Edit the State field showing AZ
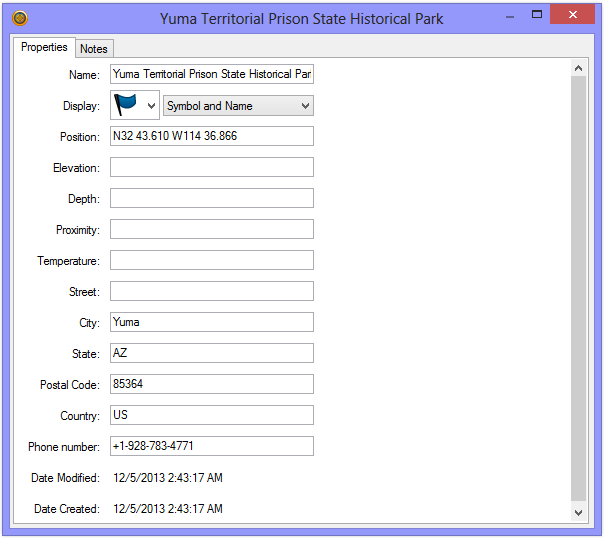Viewport: 604px width, 538px height. 212,353
